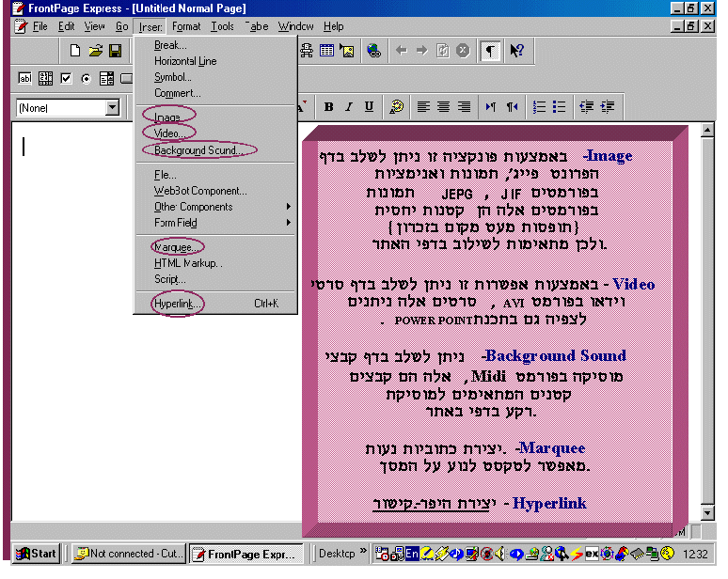Image resolution: width=728 pixels, height=579 pixels.
Task: Align text left
Action: (423, 107)
